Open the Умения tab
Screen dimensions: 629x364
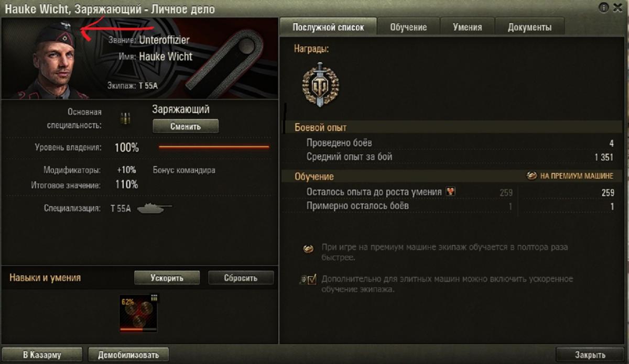467,27
